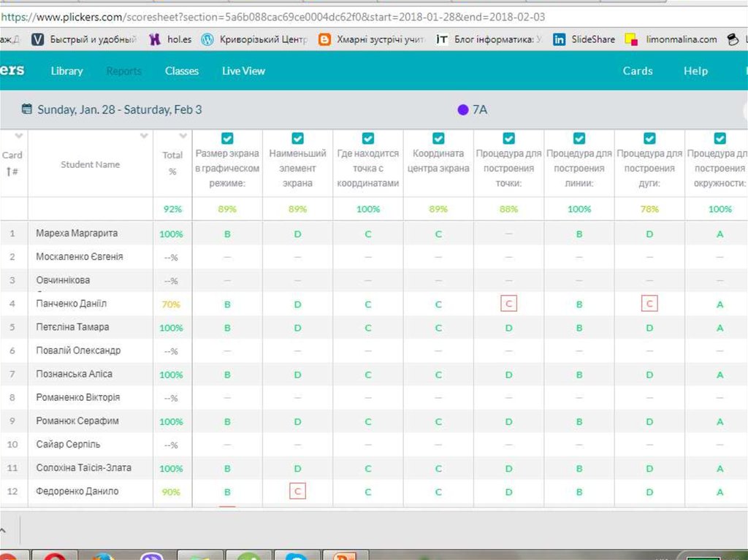Open the Быстрый и удобный bookmark icon
Image resolution: width=748 pixels, height=560 pixels.
pyautogui.click(x=37, y=39)
